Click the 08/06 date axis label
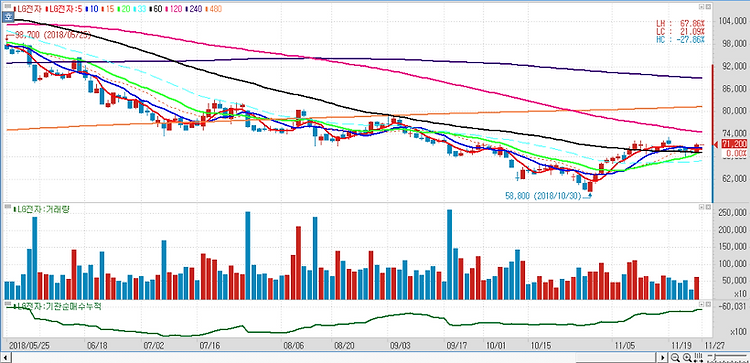The image size is (750, 363). (x=293, y=344)
